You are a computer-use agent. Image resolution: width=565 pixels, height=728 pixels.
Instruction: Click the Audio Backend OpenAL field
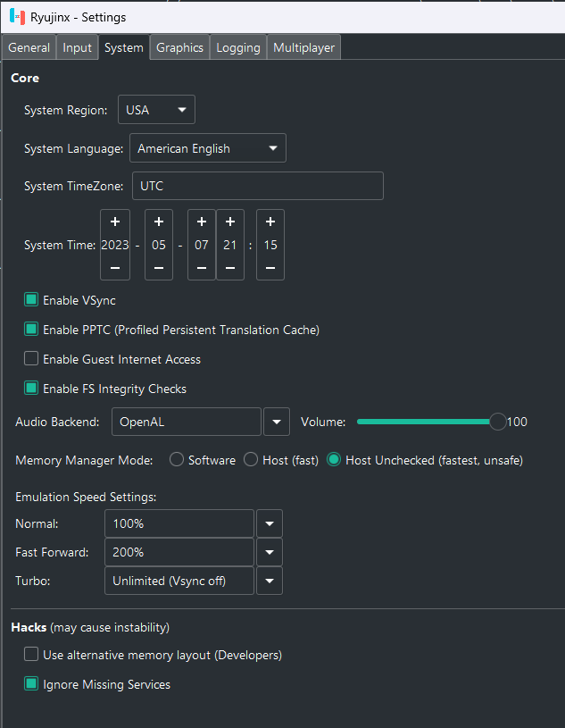pos(187,422)
